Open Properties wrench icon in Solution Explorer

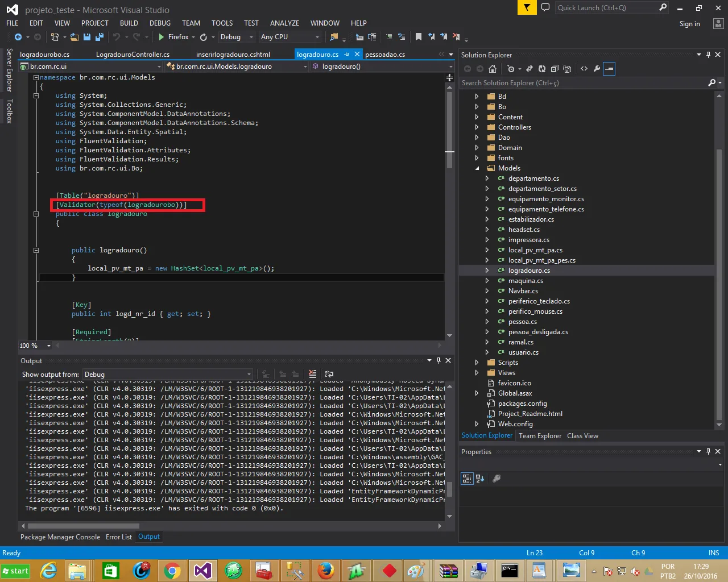tap(597, 69)
